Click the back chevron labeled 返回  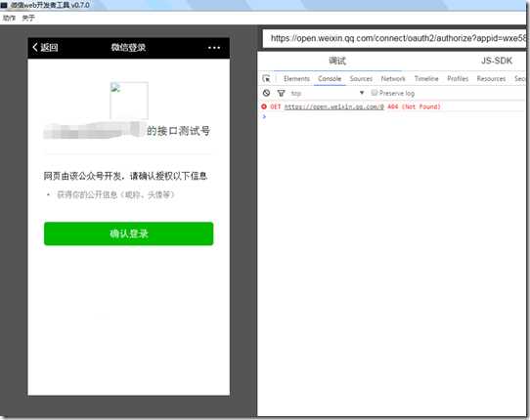(45, 47)
